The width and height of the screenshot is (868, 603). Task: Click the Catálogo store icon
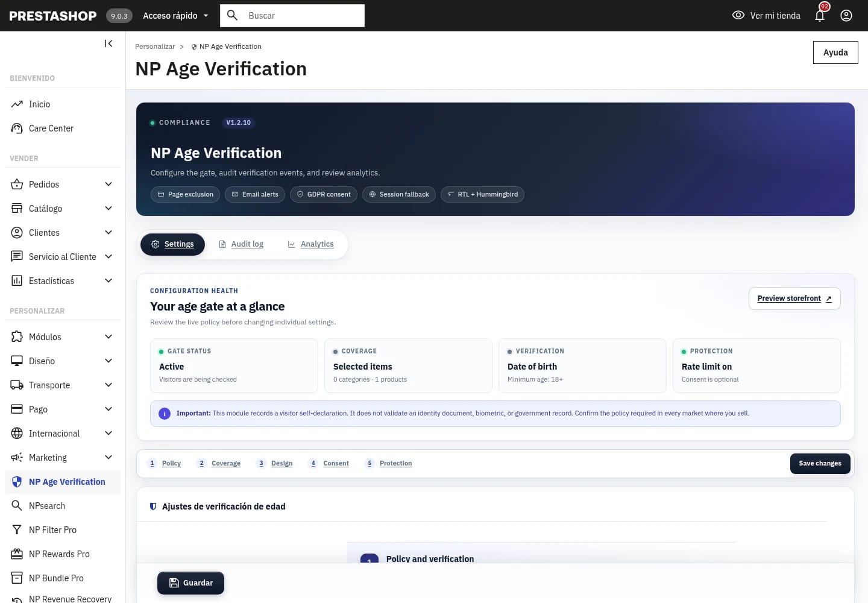click(x=17, y=209)
